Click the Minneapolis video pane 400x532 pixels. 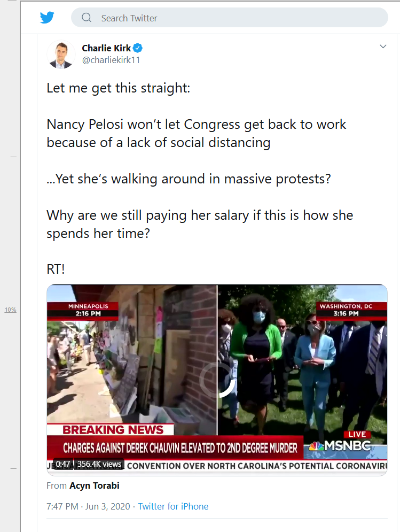point(131,360)
